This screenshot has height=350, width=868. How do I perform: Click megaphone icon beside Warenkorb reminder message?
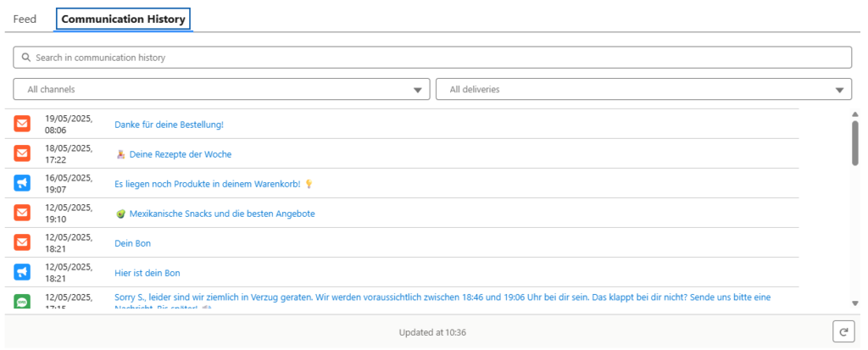tap(22, 184)
